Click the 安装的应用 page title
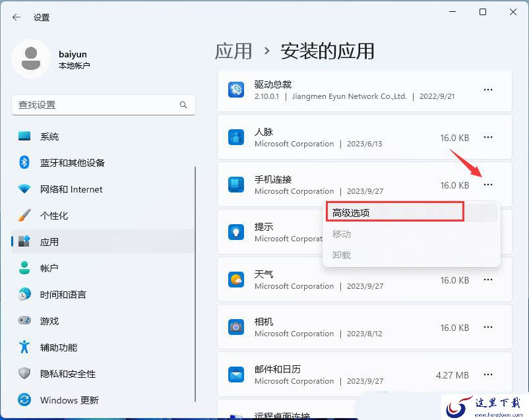Screen dimensions: 529x420 [327, 51]
